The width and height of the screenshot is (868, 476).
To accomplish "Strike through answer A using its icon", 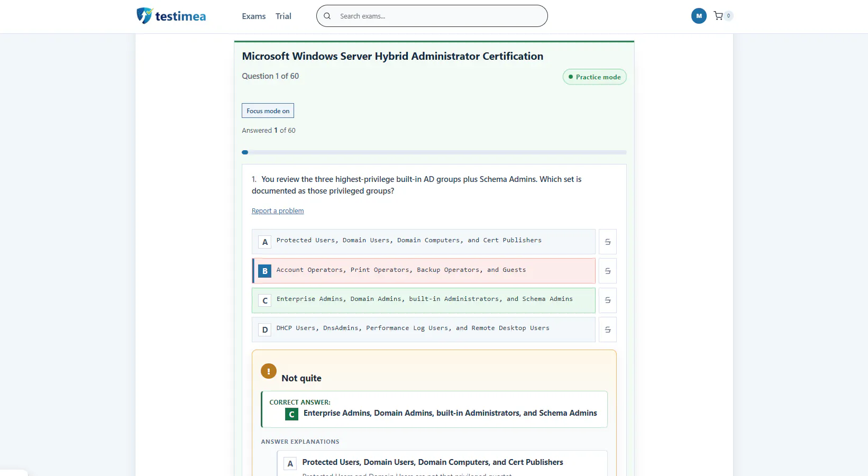I will [608, 242].
